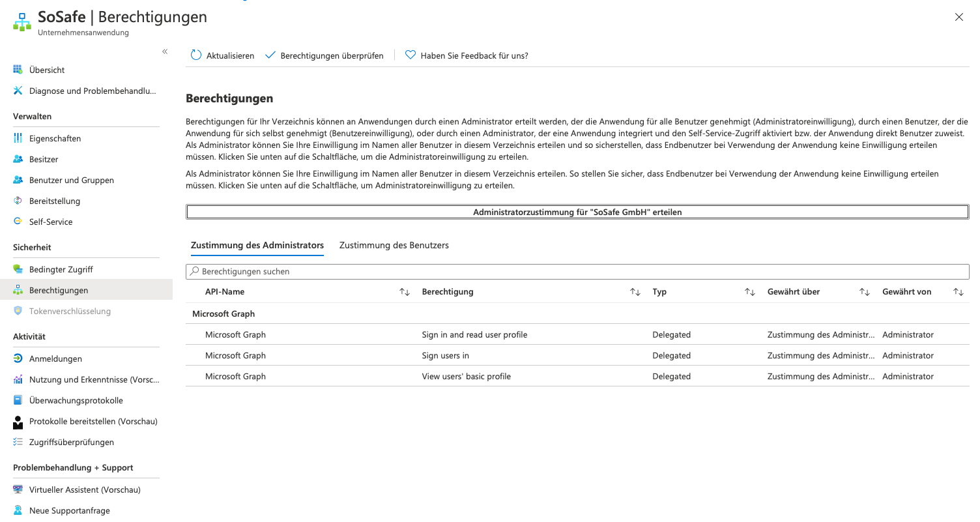Sort the Typ column
The width and height of the screenshot is (980, 522).
click(x=750, y=292)
